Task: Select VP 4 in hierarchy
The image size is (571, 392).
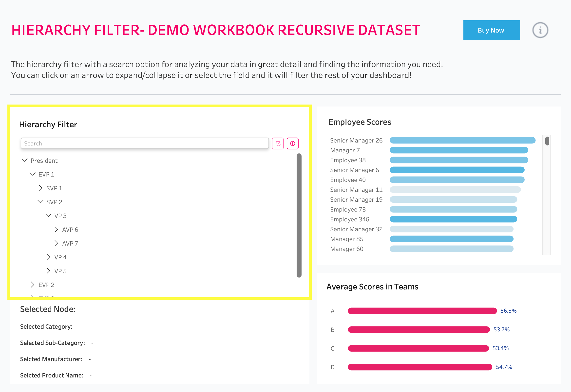Action: (x=60, y=257)
